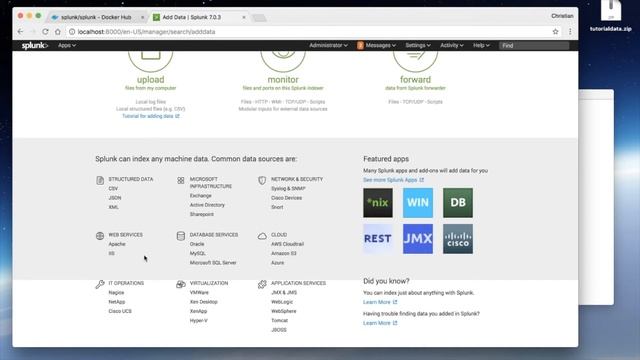Close the Add Data tab
This screenshot has height=360, width=640.
244,17
